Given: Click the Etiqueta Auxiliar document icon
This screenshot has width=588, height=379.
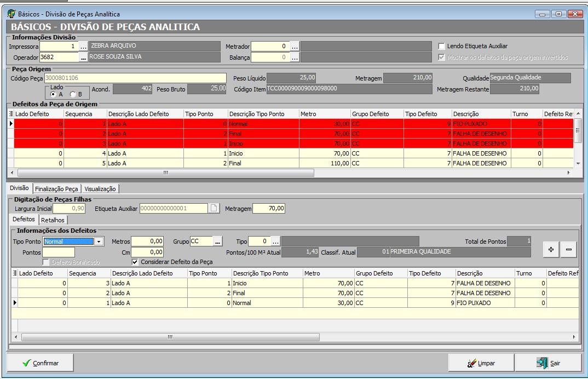Looking at the screenshot, I should pyautogui.click(x=214, y=209).
